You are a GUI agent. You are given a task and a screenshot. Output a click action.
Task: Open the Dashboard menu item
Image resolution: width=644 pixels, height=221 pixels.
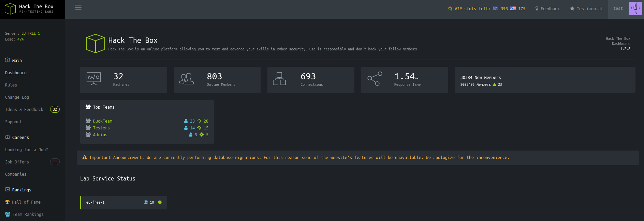pos(16,73)
